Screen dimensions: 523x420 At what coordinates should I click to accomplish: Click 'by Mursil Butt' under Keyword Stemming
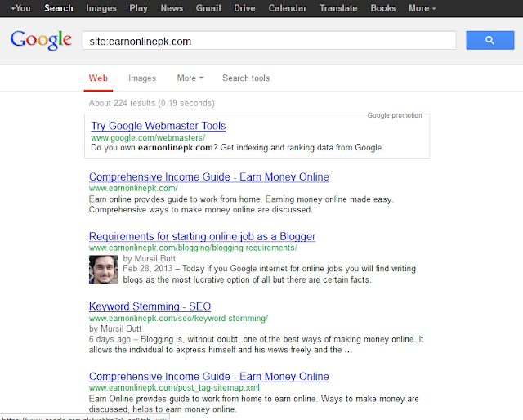pyautogui.click(x=115, y=328)
